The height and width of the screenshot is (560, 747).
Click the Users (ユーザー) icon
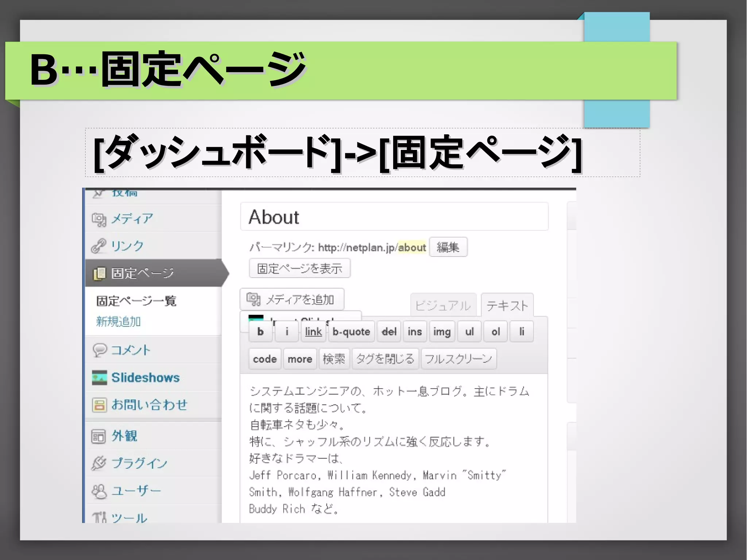tap(99, 491)
